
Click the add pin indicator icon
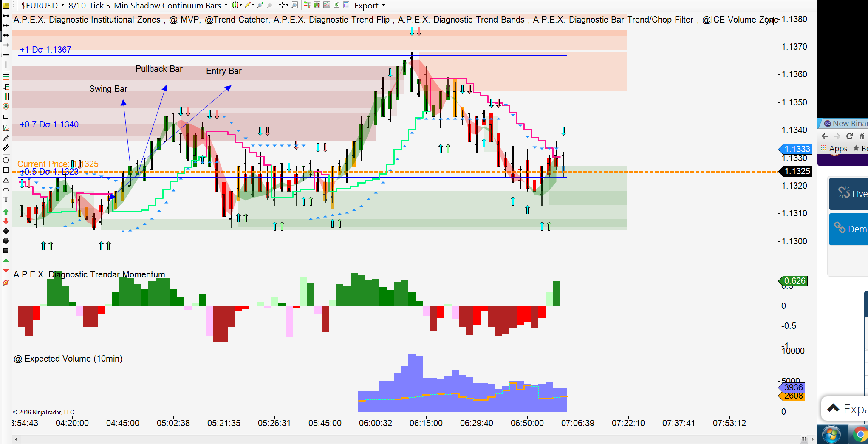click(x=260, y=5)
